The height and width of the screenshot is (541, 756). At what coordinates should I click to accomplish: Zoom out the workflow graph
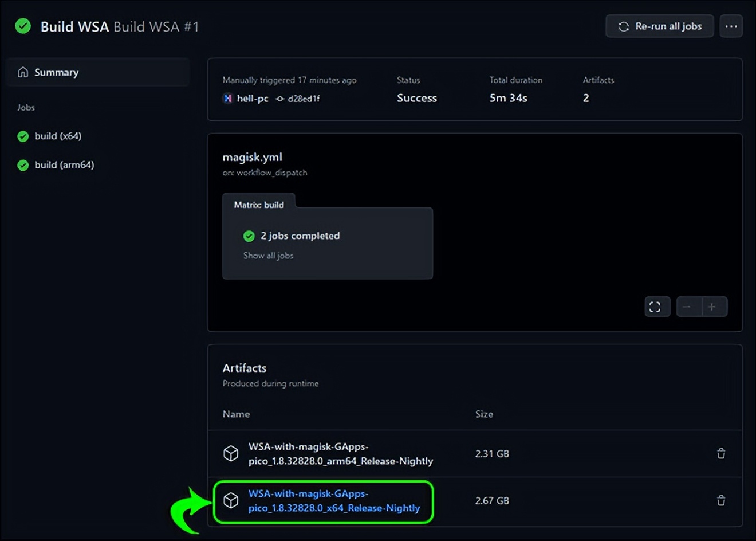(x=687, y=307)
